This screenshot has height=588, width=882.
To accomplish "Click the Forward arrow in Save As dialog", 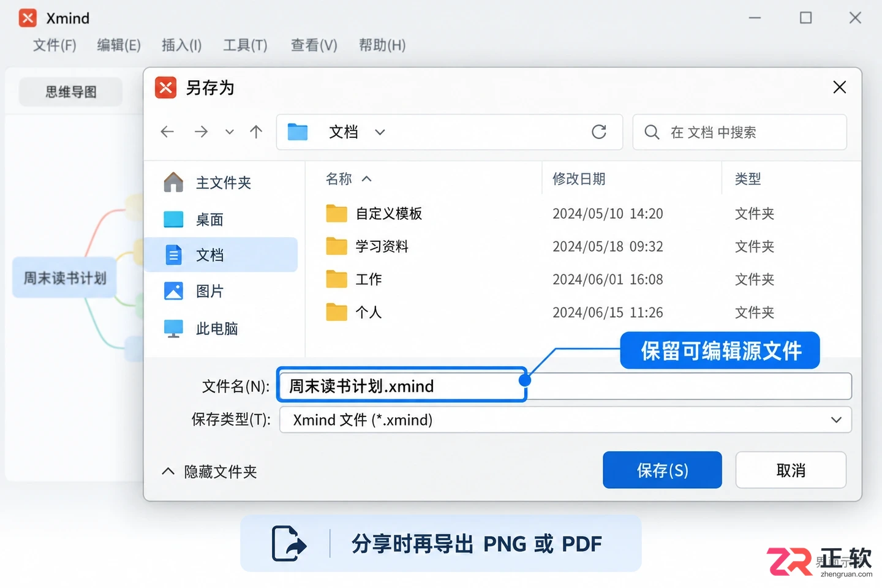I will (x=201, y=132).
